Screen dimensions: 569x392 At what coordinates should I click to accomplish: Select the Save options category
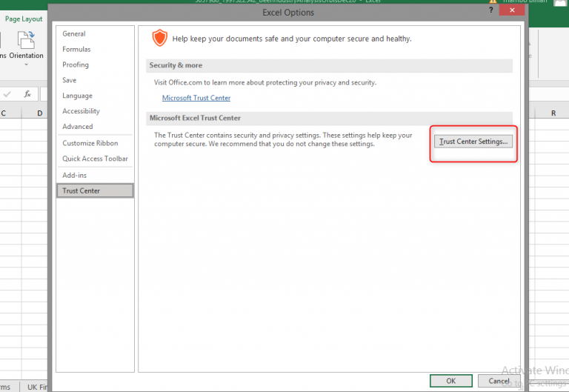point(70,80)
